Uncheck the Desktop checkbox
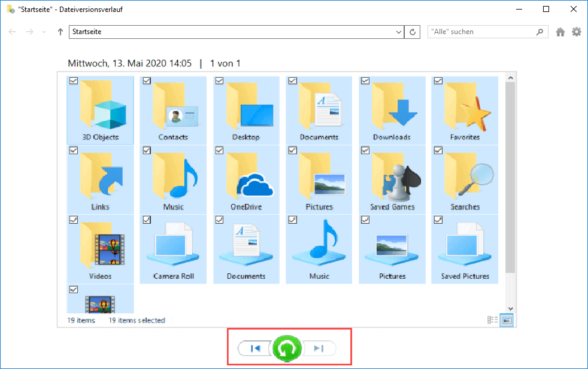This screenshot has width=588, height=369. tap(219, 81)
